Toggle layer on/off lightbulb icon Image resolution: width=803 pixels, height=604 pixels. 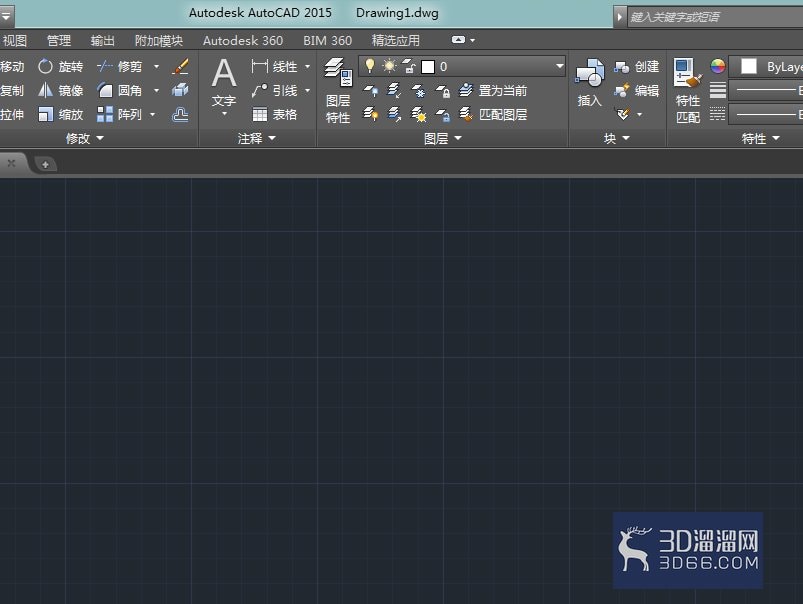pyautogui.click(x=370, y=66)
